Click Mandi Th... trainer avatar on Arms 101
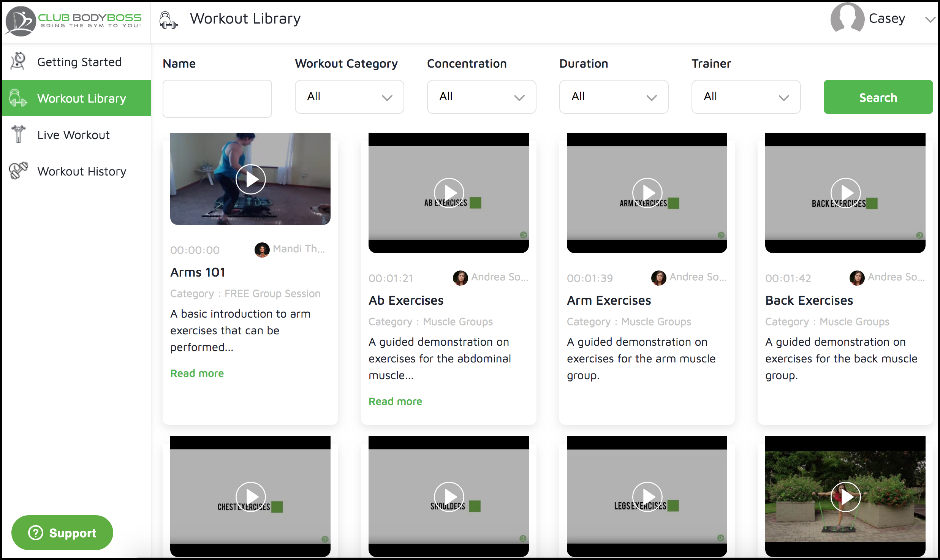Image resolution: width=940 pixels, height=560 pixels. [262, 250]
